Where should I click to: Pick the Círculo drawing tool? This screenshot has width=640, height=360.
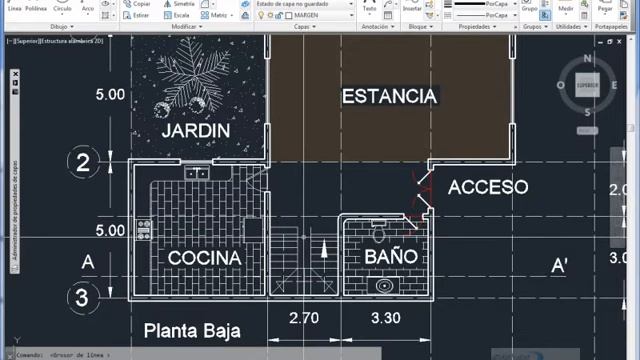coord(62,6)
